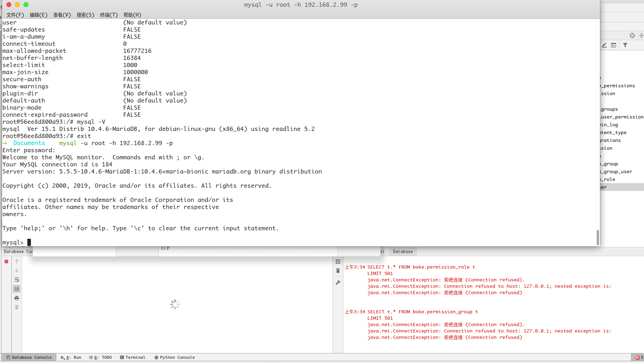Click the 'Enter password:' terminal line
Viewport: 644px width, 363px height.
point(29,150)
